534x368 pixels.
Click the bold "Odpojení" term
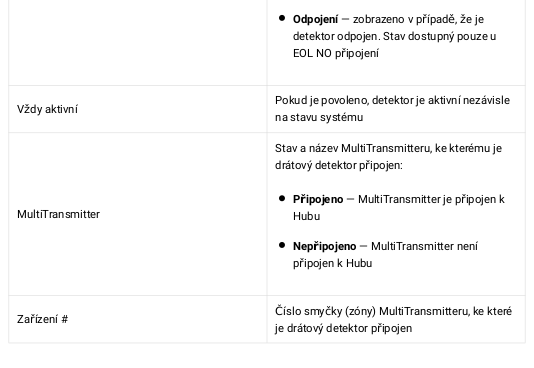(x=315, y=19)
